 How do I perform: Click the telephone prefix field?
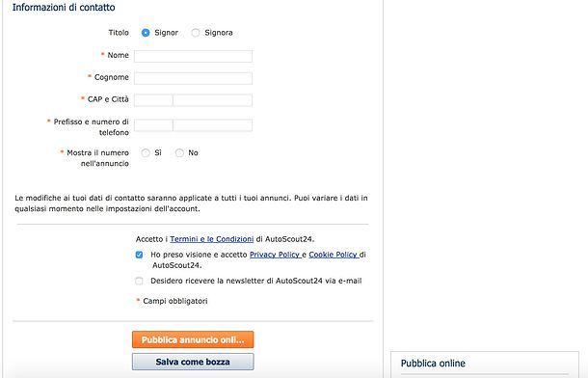point(153,125)
